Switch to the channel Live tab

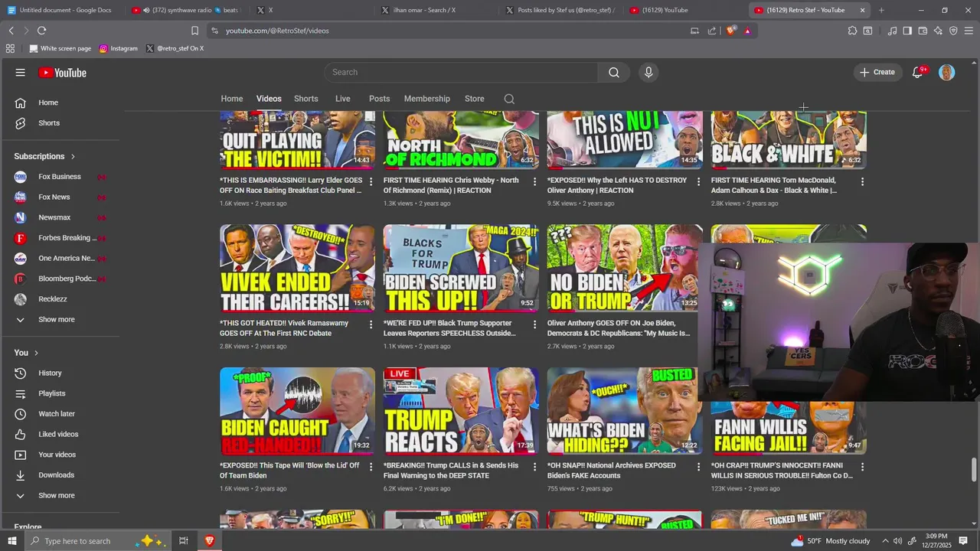343,99
